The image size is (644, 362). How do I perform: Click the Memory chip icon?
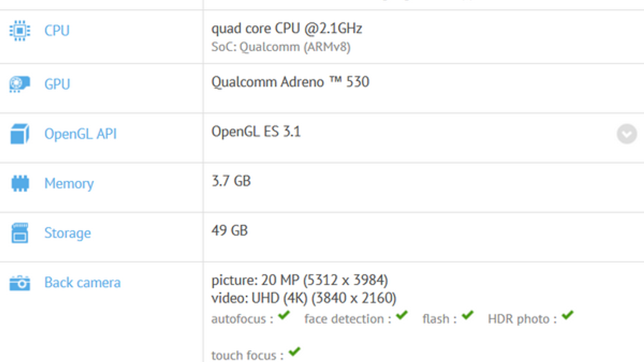coord(20,183)
